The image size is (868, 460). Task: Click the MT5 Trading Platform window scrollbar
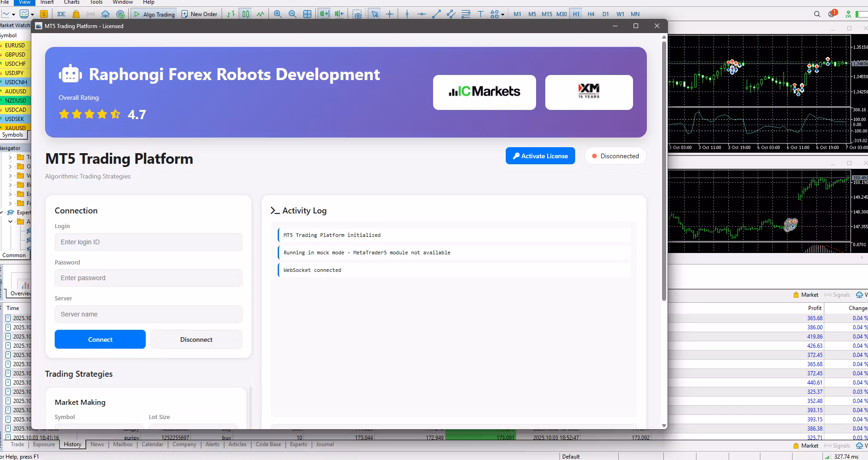click(x=664, y=171)
